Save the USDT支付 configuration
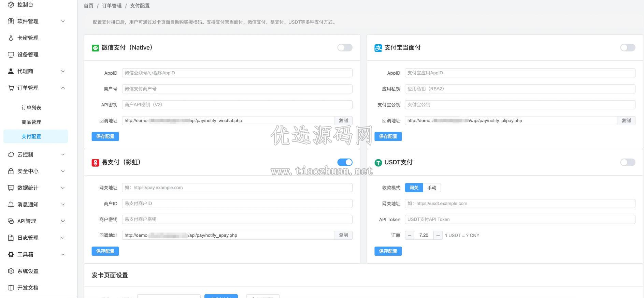This screenshot has width=644, height=298. pos(388,251)
